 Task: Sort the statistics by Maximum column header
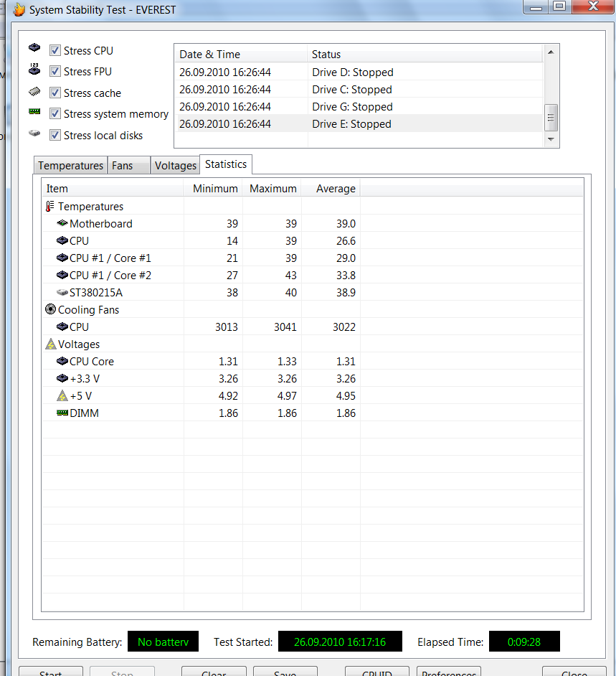[x=273, y=189]
